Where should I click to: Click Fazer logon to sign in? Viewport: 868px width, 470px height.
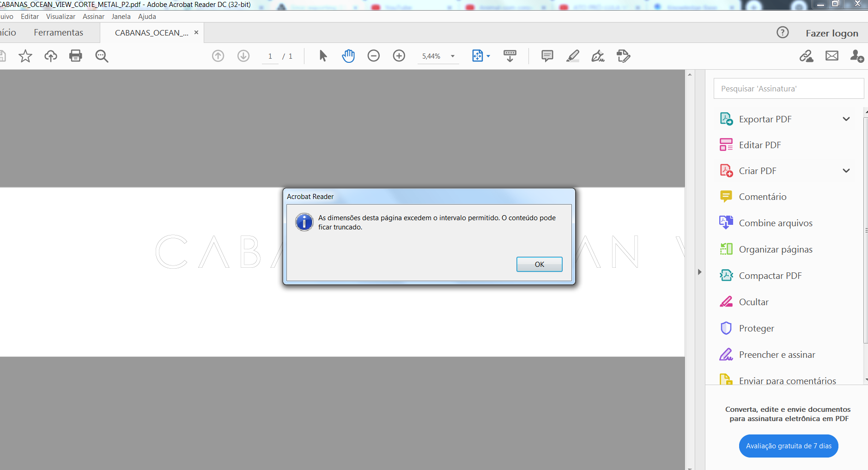(832, 33)
